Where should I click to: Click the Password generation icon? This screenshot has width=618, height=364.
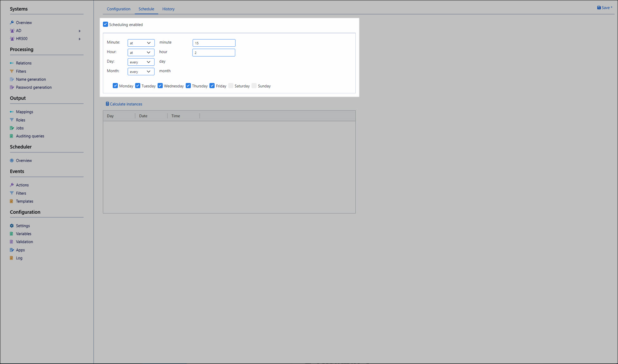(x=12, y=87)
